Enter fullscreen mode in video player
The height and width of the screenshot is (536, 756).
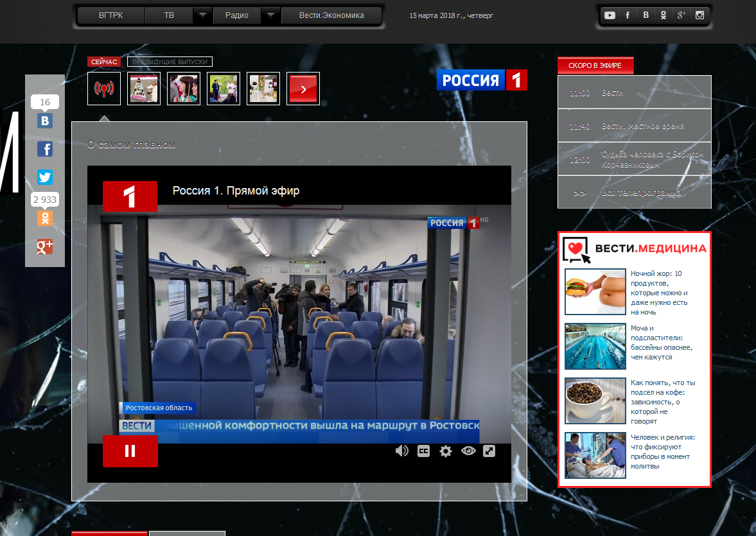tap(489, 451)
